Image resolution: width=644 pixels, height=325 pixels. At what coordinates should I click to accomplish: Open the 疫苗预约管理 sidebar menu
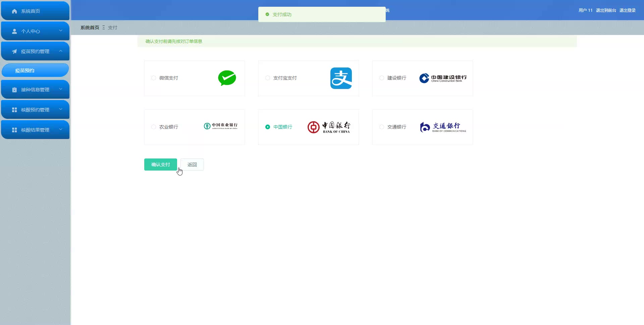point(35,51)
